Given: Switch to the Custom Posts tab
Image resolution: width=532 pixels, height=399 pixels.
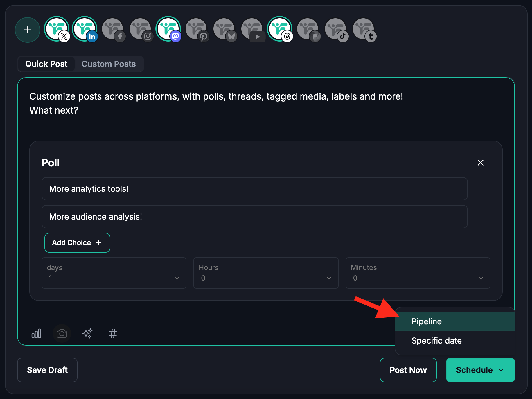Looking at the screenshot, I should (x=109, y=64).
